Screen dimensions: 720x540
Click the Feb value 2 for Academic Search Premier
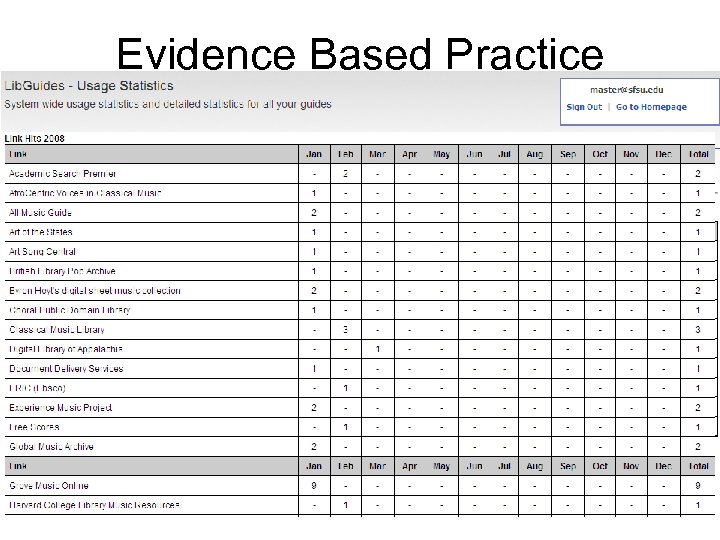(x=345, y=174)
